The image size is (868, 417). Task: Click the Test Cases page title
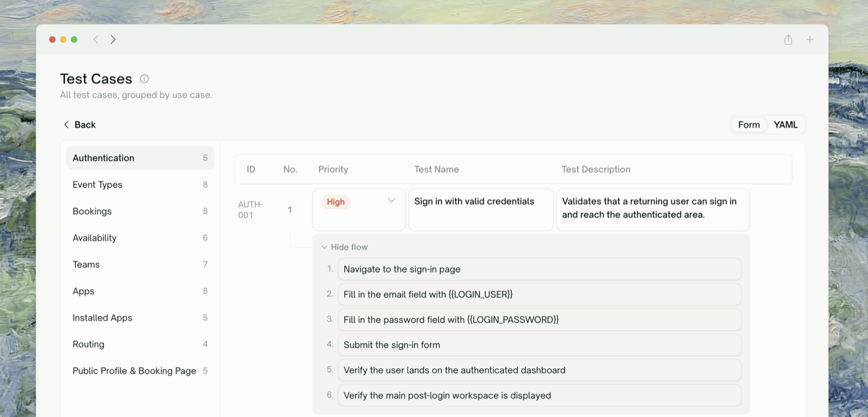[96, 79]
